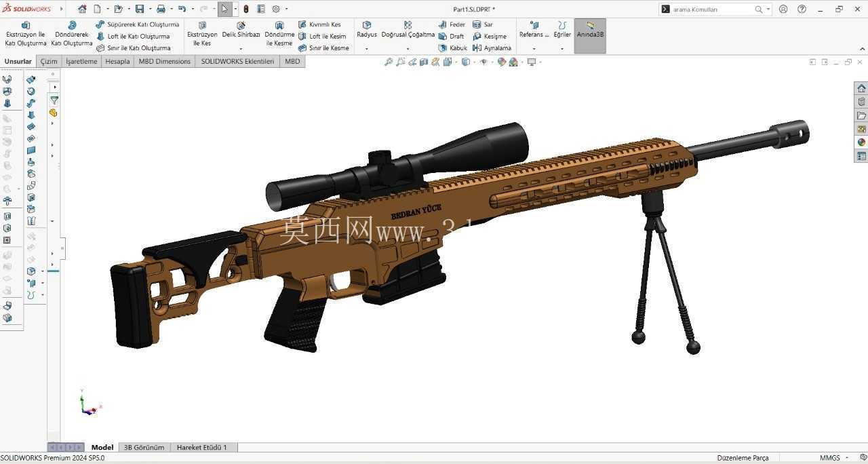Click the Print icon

161,9
